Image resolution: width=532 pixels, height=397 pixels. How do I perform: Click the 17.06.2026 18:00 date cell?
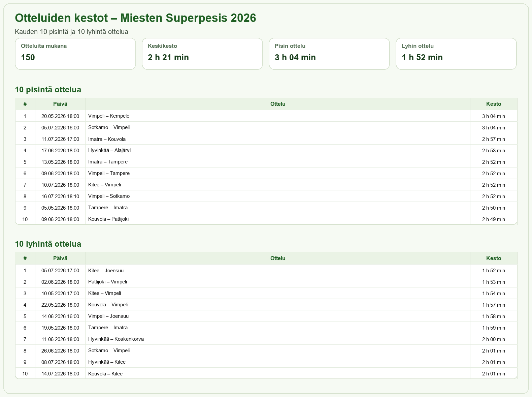(60, 150)
